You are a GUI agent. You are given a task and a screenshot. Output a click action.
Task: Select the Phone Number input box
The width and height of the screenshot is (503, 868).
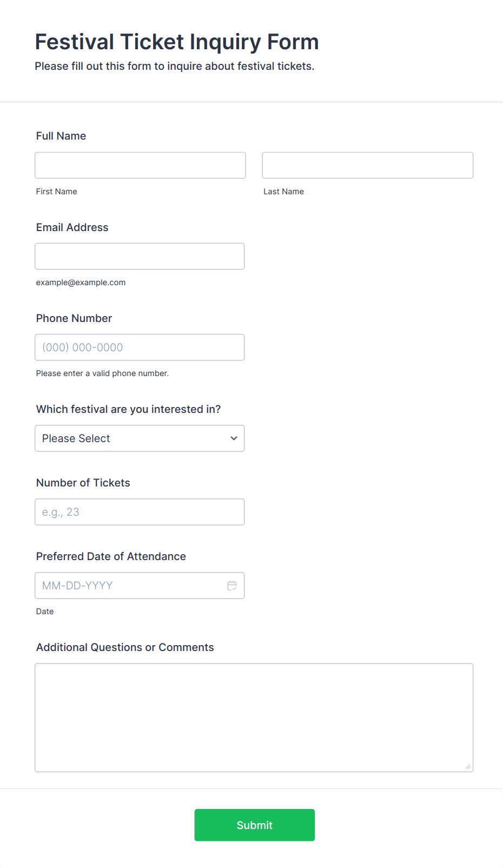point(140,347)
